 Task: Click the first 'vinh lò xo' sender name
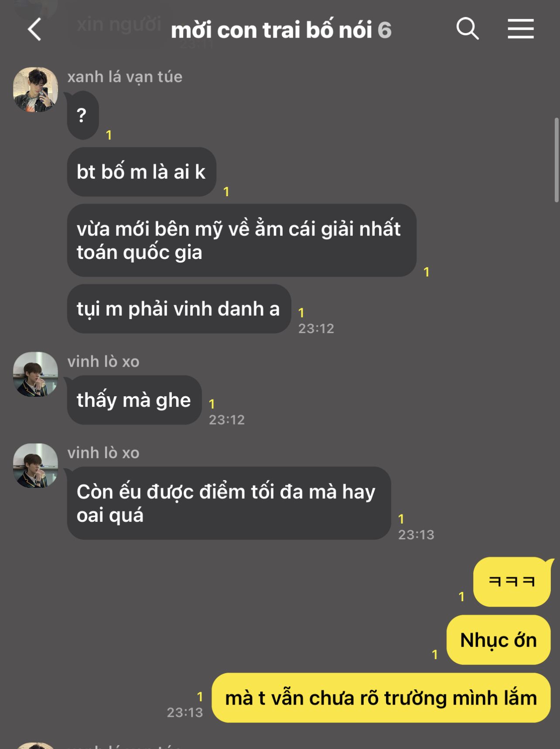click(103, 361)
